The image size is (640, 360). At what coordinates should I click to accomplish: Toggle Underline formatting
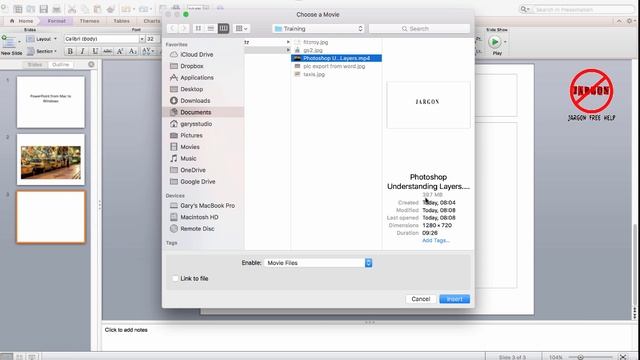pos(95,51)
